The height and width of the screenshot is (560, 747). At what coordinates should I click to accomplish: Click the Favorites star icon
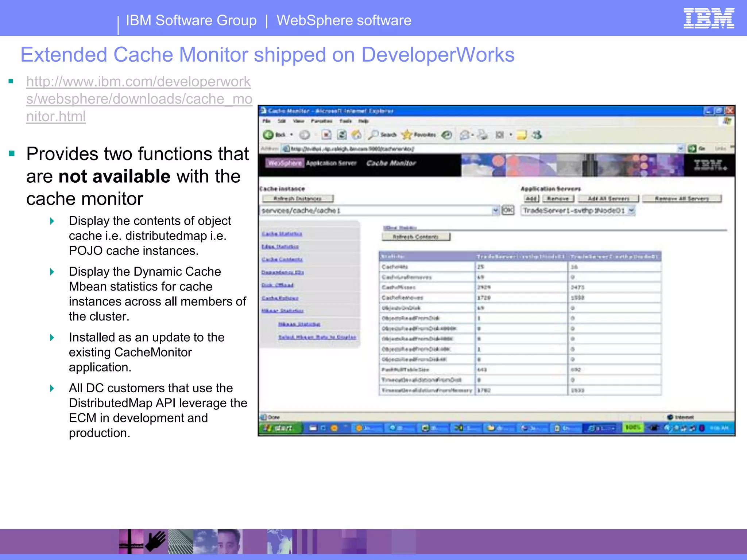click(407, 135)
